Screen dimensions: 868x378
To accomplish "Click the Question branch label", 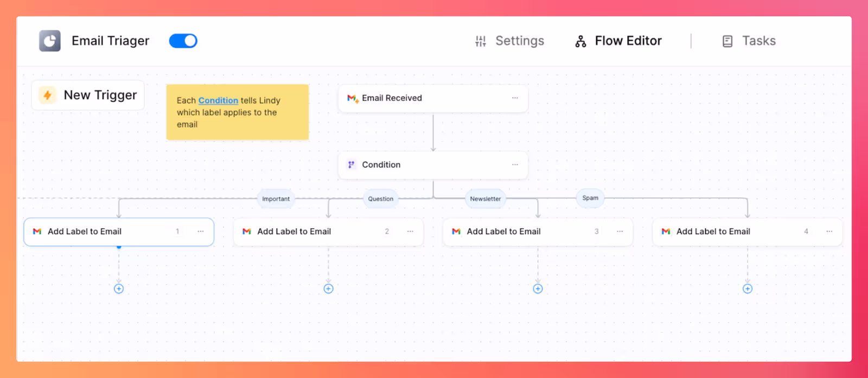I will coord(381,199).
